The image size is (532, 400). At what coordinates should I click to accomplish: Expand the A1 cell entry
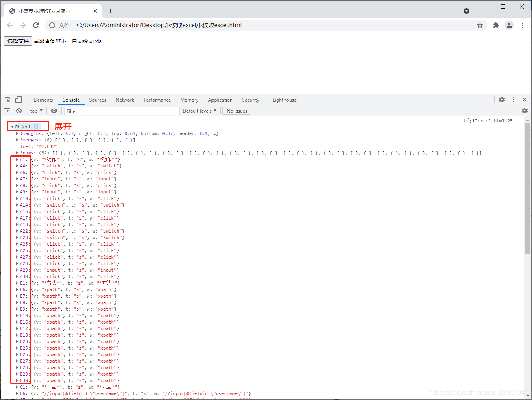coord(17,159)
